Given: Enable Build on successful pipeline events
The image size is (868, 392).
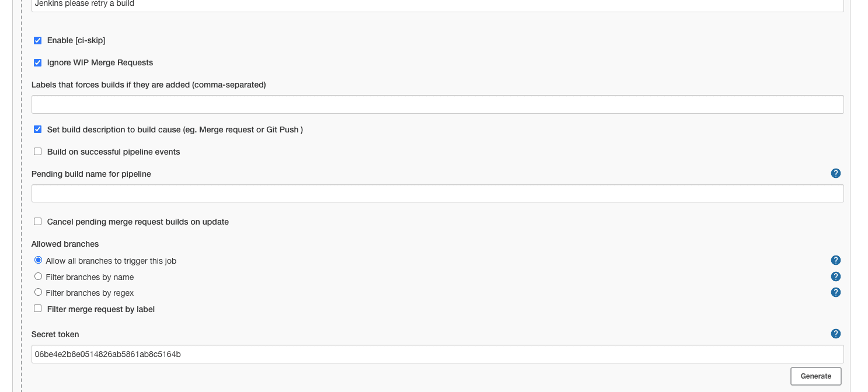Looking at the screenshot, I should (38, 152).
